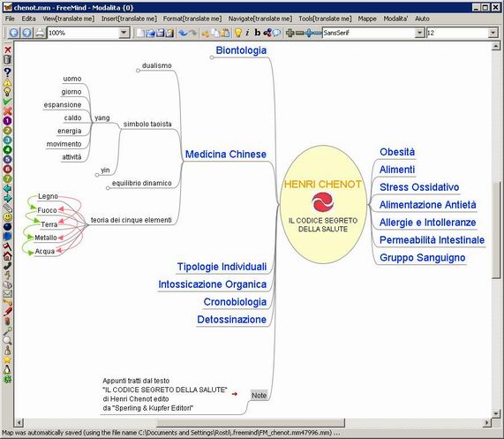Click the vertical scrollbar down arrow
504x439 pixels.
(x=496, y=413)
